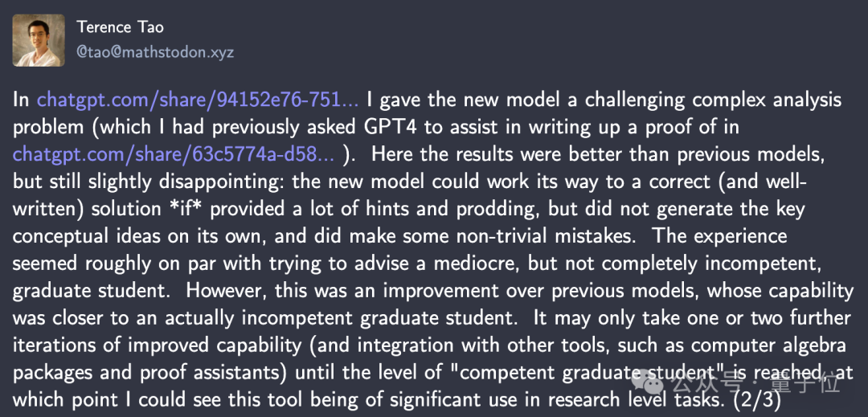Click the word GPT4 in the post

coord(387,127)
